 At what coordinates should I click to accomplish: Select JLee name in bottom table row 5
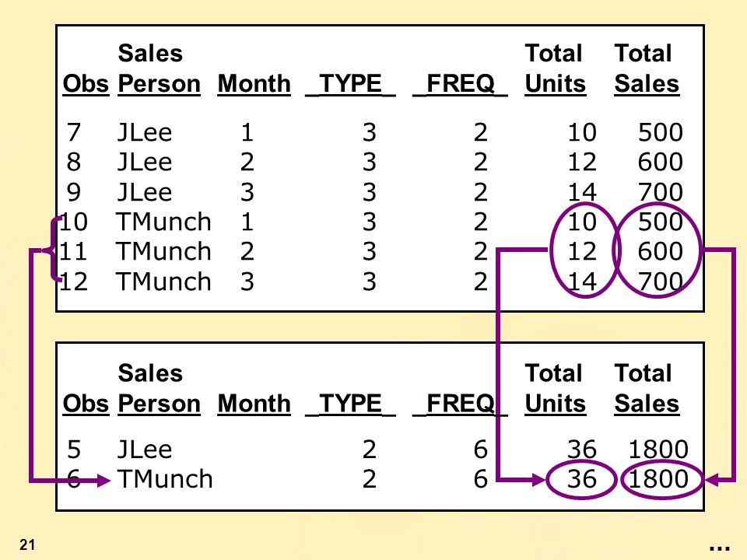point(145,450)
